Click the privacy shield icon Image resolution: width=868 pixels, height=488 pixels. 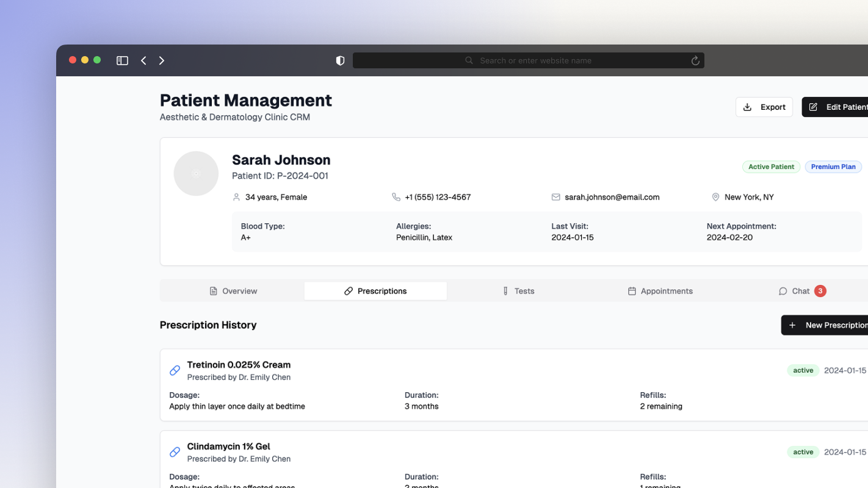coord(340,60)
